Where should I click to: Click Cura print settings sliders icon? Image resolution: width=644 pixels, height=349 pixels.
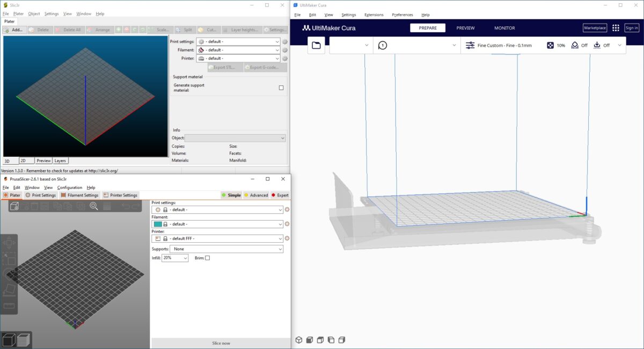click(x=470, y=46)
